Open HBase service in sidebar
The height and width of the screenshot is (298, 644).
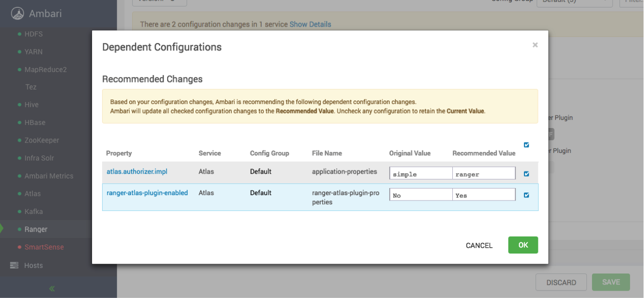35,122
